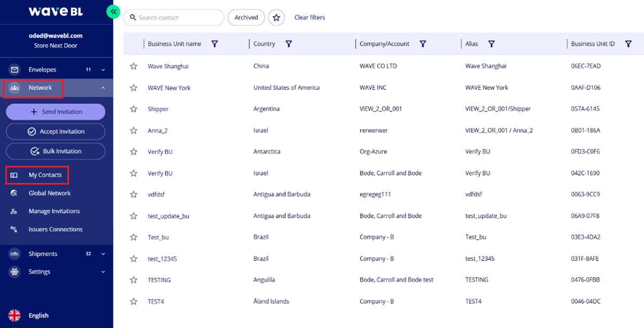This screenshot has height=328, width=644.
Task: Go to Manage Invitations
Action: tap(54, 211)
